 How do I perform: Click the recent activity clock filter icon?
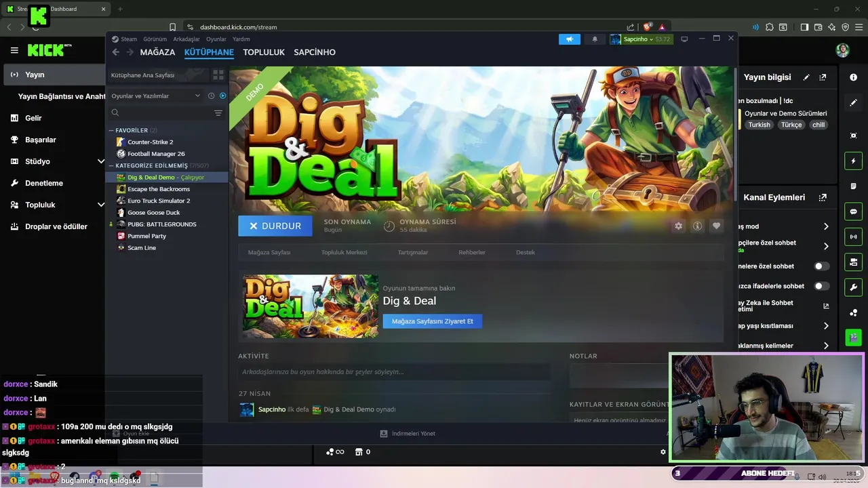(x=212, y=96)
